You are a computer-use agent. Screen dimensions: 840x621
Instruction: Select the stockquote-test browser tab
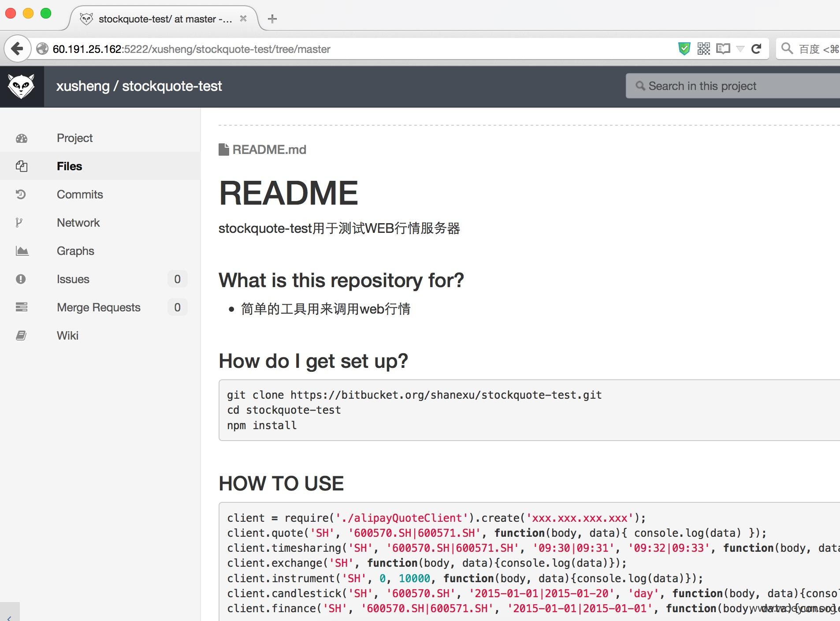[x=163, y=19]
